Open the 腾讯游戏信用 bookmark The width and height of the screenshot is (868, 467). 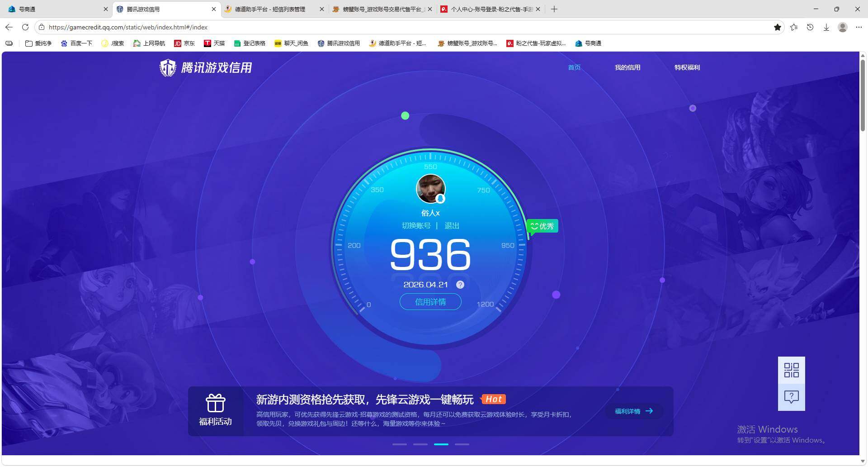[339, 43]
